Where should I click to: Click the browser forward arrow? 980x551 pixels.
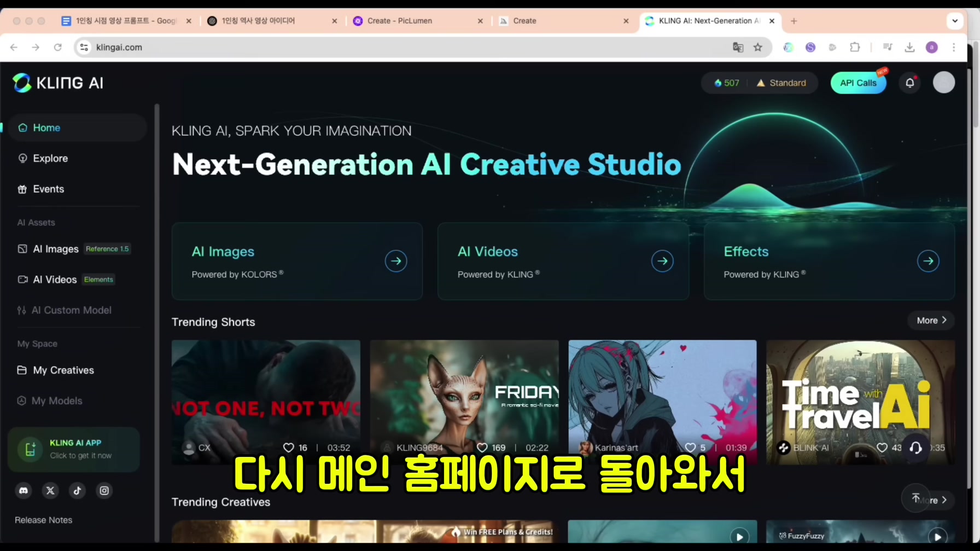(x=36, y=47)
